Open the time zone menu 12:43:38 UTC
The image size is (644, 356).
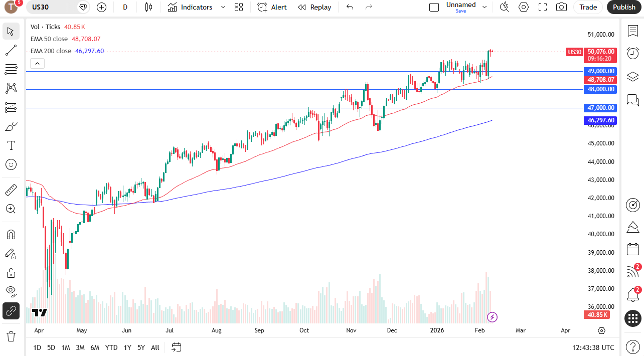593,347
